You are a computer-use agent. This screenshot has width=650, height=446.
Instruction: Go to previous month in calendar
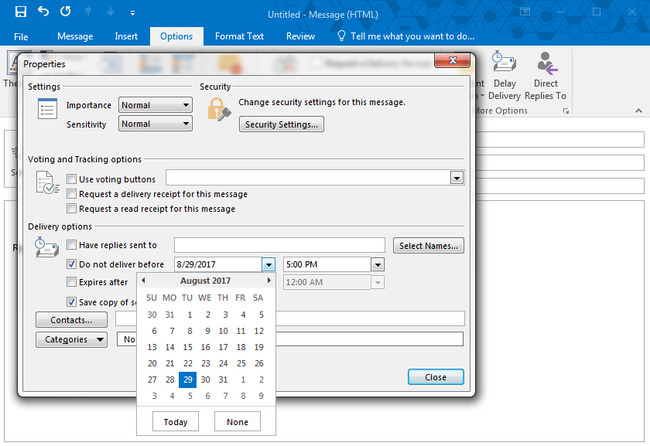click(x=143, y=280)
